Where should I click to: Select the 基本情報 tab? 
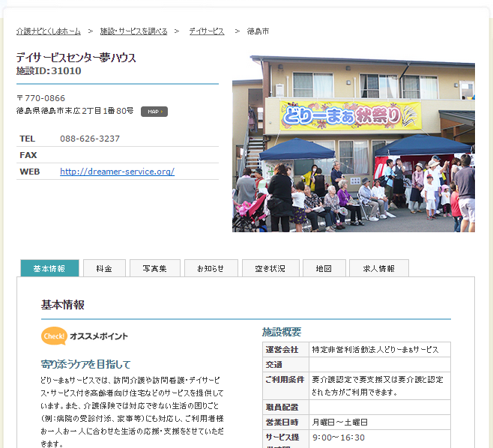click(x=49, y=268)
